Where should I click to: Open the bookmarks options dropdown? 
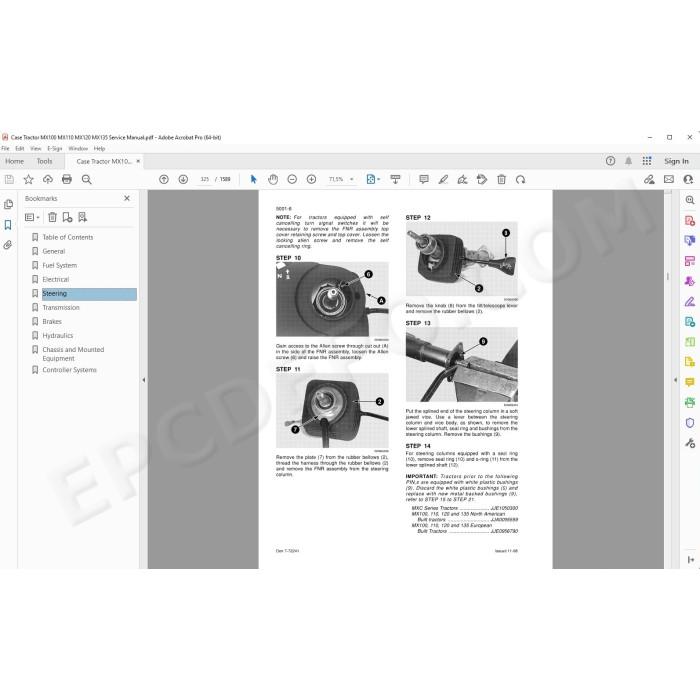(32, 217)
